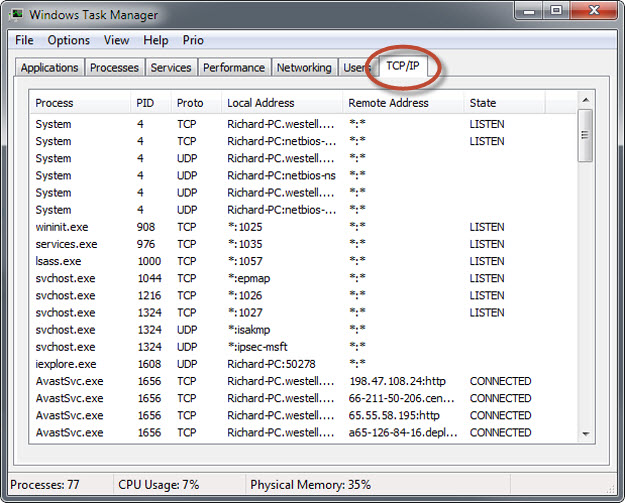
Task: Switch to the Networking tab
Action: pos(304,67)
